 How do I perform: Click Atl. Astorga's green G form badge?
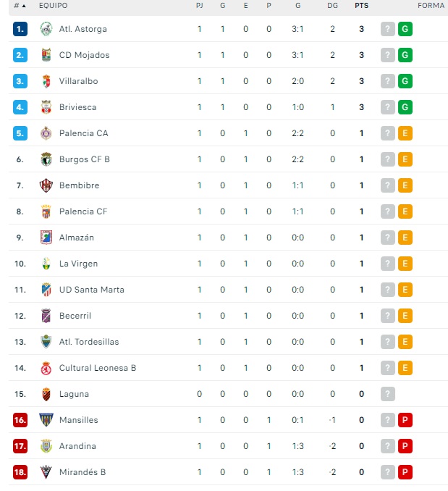pos(405,29)
